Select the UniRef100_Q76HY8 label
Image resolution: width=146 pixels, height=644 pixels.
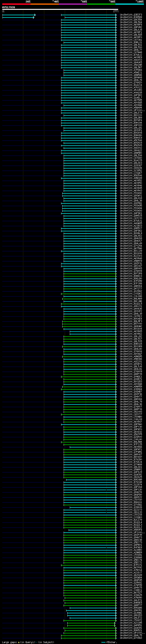(x=131, y=271)
